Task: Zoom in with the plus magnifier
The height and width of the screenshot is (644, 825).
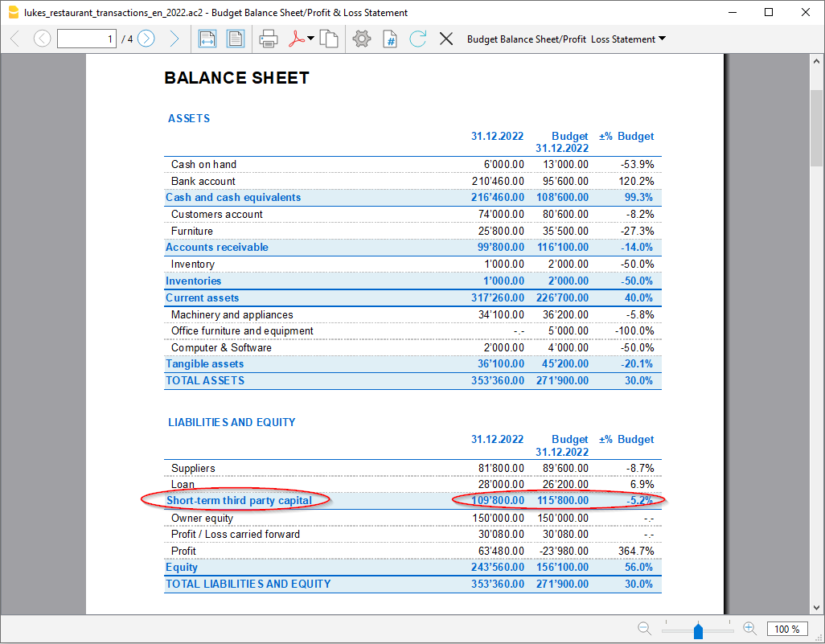Action: coord(749,629)
